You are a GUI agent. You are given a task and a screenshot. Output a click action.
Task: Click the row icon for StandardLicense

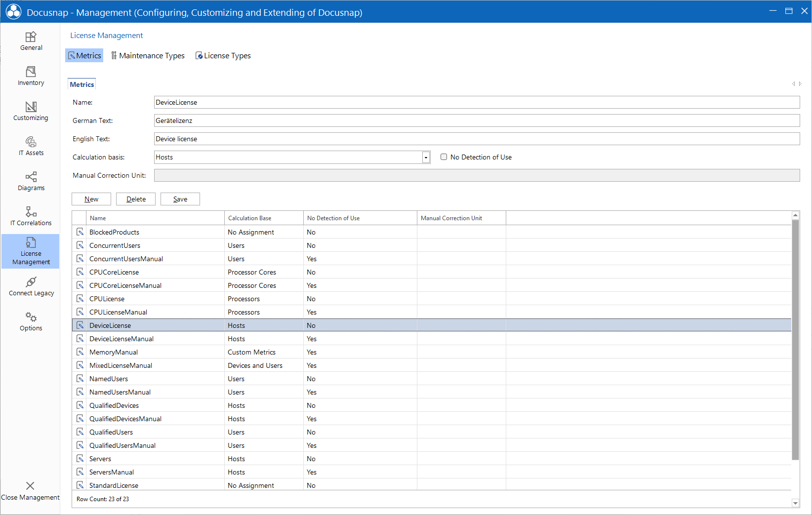click(80, 485)
